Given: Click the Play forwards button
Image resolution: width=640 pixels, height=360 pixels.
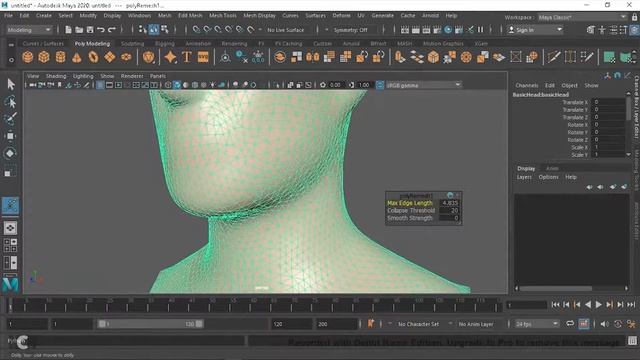Looking at the screenshot, I should pos(598,304).
